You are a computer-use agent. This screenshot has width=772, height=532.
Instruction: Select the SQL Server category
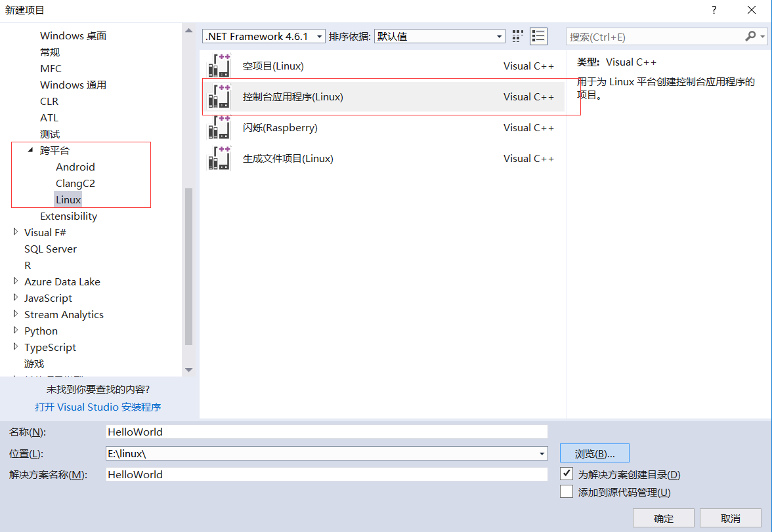pos(51,249)
